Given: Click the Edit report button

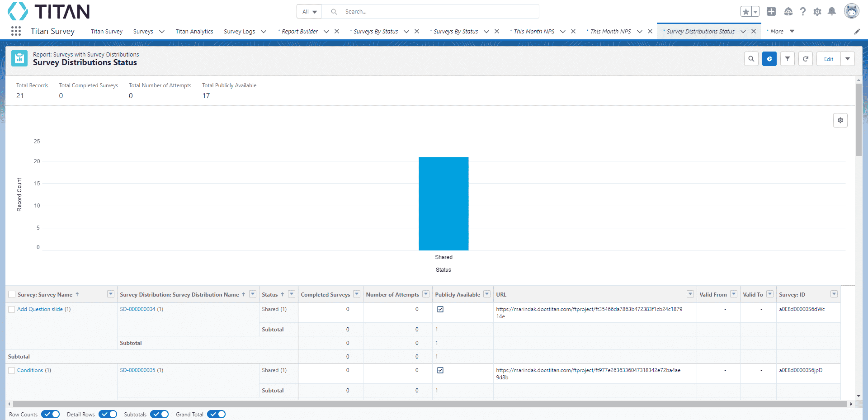Looking at the screenshot, I should (x=829, y=59).
